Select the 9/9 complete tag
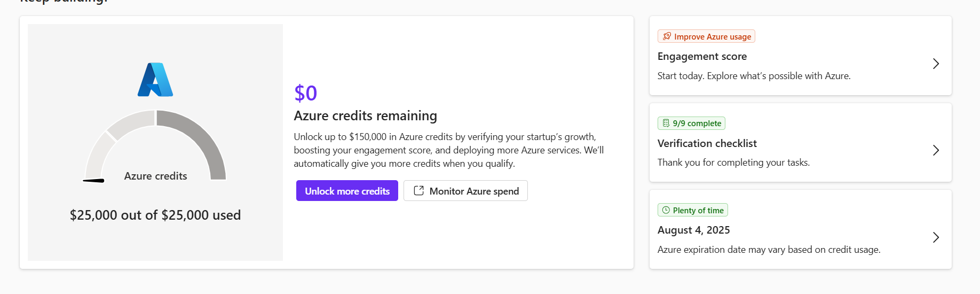 coord(691,123)
